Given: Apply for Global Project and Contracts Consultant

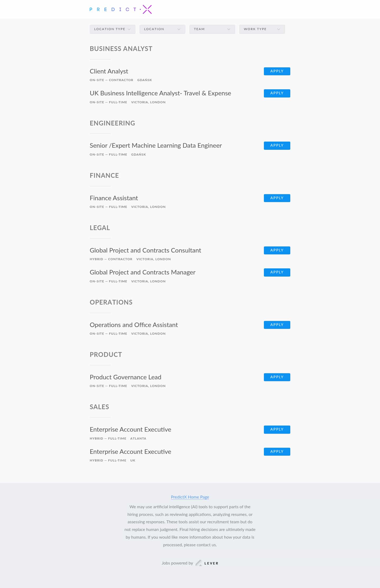Looking at the screenshot, I should (277, 250).
